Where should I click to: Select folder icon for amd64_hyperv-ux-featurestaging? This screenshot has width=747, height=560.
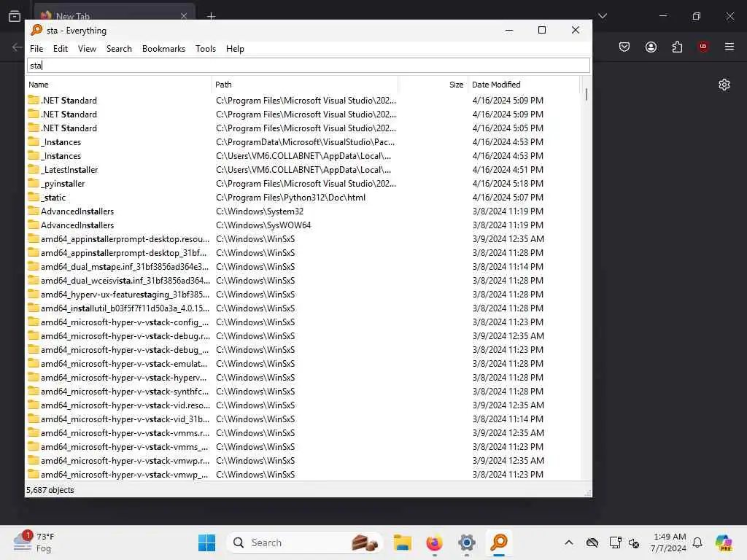[34, 295]
